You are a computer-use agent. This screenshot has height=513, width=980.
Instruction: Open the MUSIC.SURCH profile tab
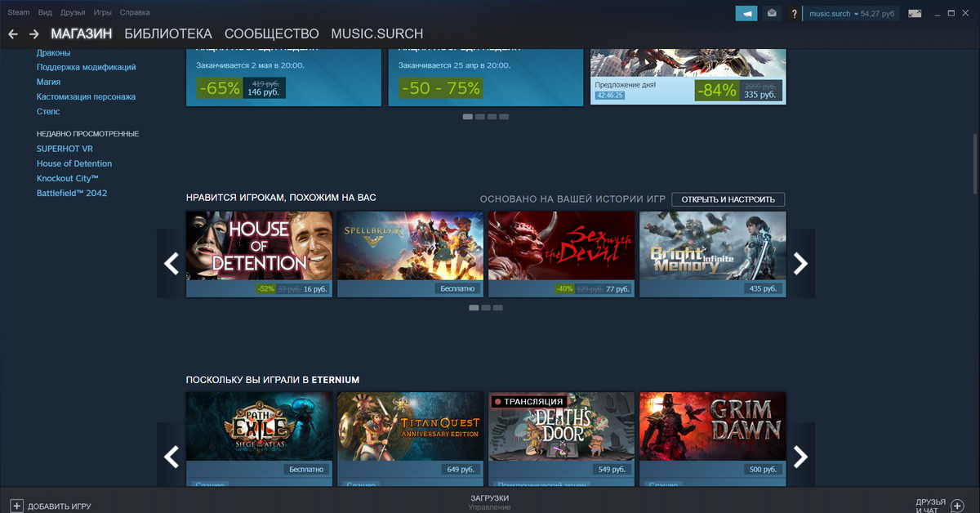click(377, 33)
